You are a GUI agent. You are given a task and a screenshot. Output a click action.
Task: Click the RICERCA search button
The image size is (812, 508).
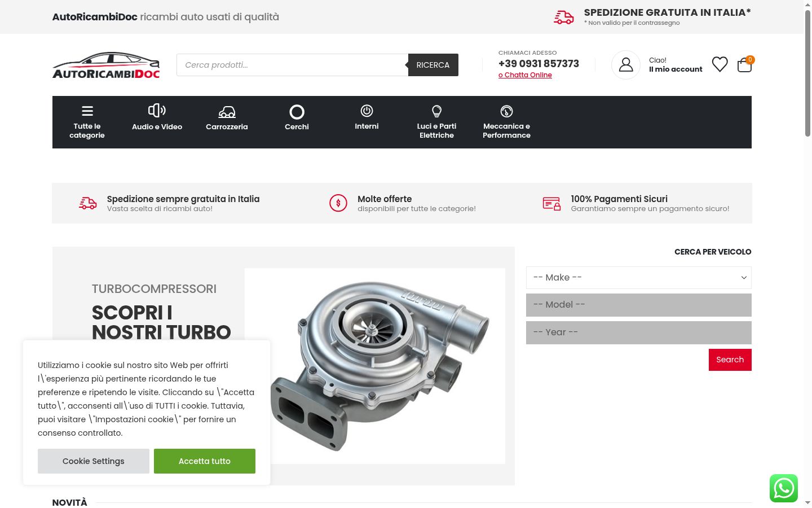tap(433, 65)
